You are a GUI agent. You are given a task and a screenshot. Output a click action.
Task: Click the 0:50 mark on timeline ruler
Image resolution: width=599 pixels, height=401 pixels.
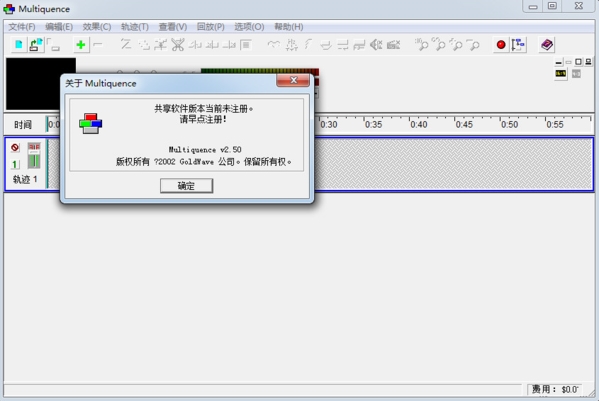pos(509,125)
